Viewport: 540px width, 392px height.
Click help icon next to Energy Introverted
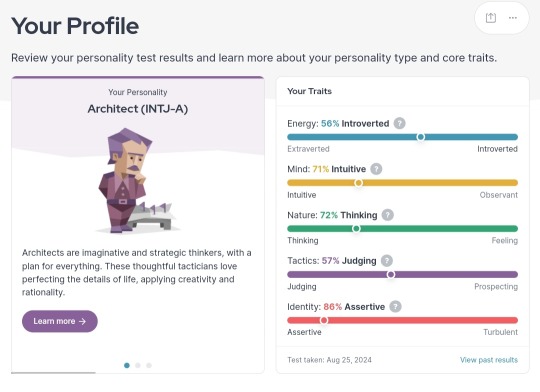tap(399, 123)
